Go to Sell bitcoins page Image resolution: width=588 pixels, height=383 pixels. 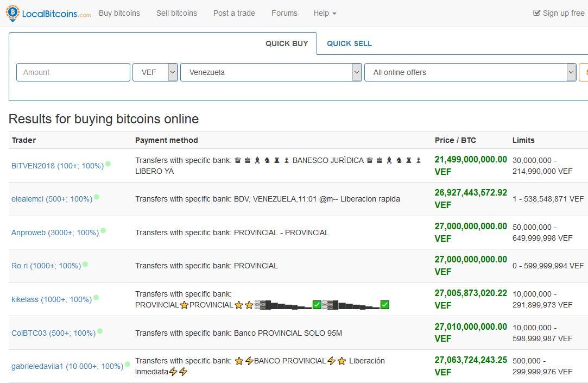176,13
